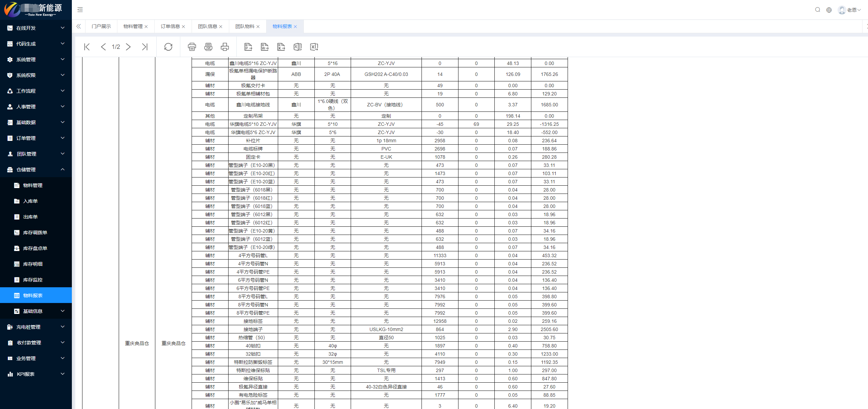Go to previous report page
Screen dimensions: 868x409
[x=103, y=47]
